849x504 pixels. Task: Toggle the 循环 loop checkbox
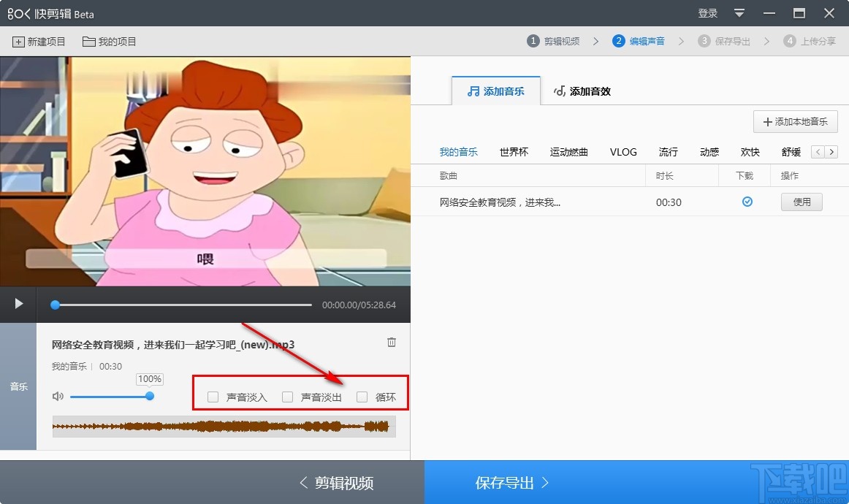click(x=362, y=397)
